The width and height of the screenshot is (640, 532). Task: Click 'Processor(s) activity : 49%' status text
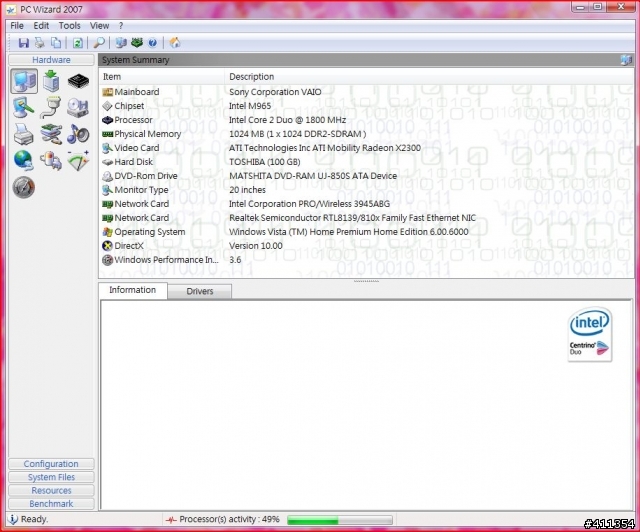point(229,519)
